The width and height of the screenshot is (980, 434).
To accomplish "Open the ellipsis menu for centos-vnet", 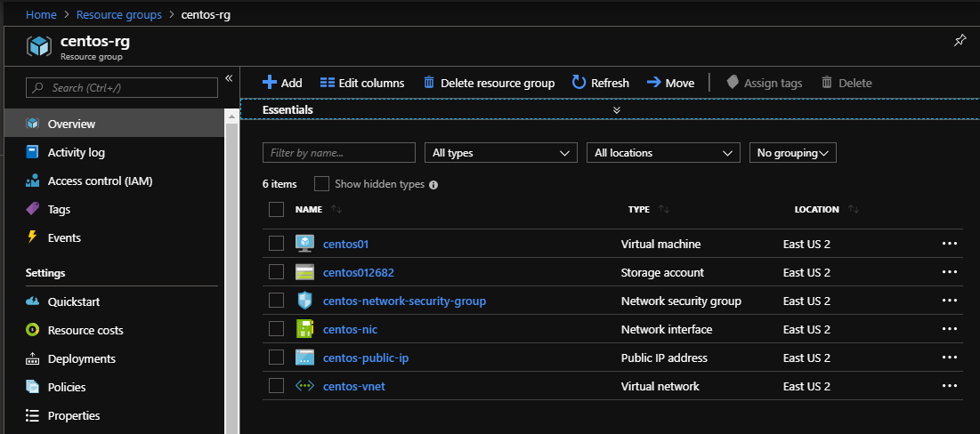I will pyautogui.click(x=950, y=387).
